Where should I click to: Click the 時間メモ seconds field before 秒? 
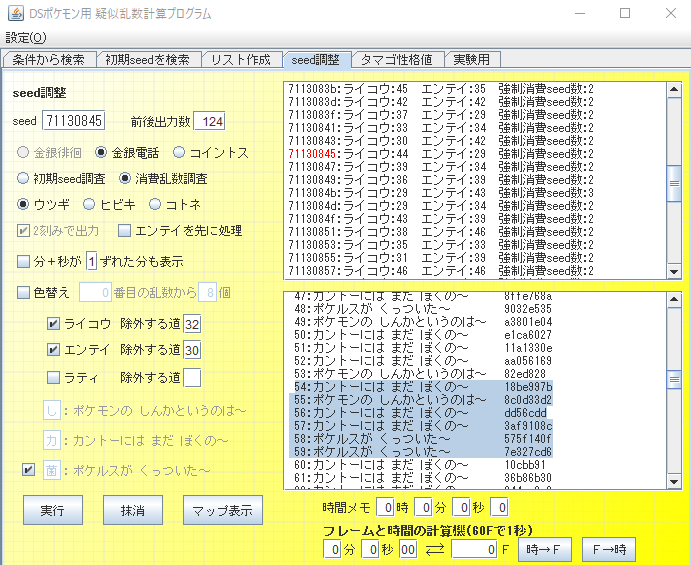461,508
